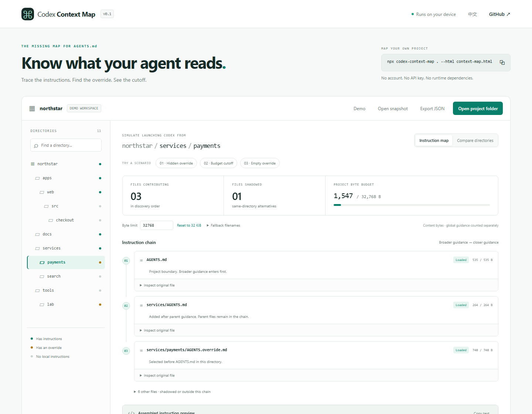532x414 pixels.
Task: Click the search magnifier icon in directory finder
Action: point(36,146)
